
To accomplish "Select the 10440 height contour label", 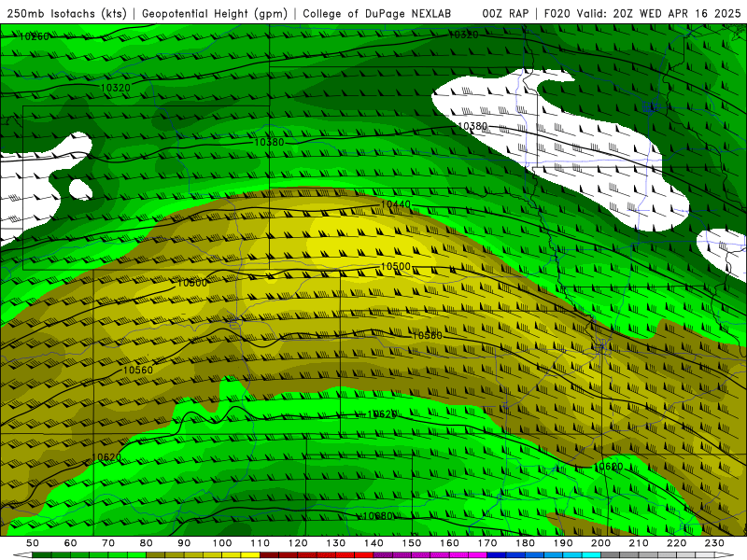I will 395,204.
